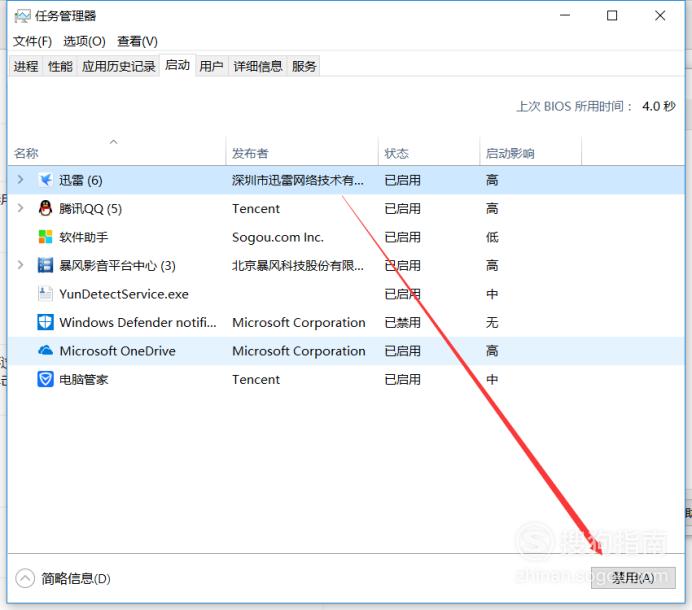Click the 禁用(A) button

(x=633, y=578)
